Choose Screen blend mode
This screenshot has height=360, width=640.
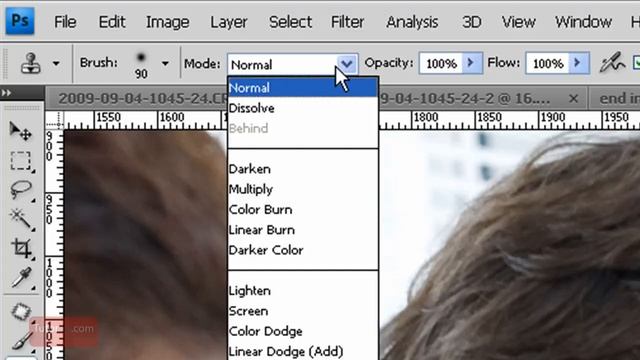point(303,311)
